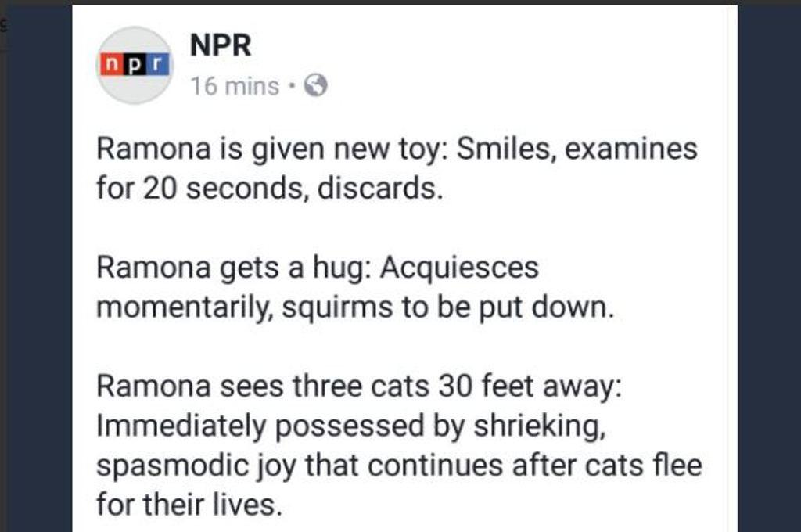The width and height of the screenshot is (801, 532).
Task: Click the "for their lives." line
Action: point(188,505)
